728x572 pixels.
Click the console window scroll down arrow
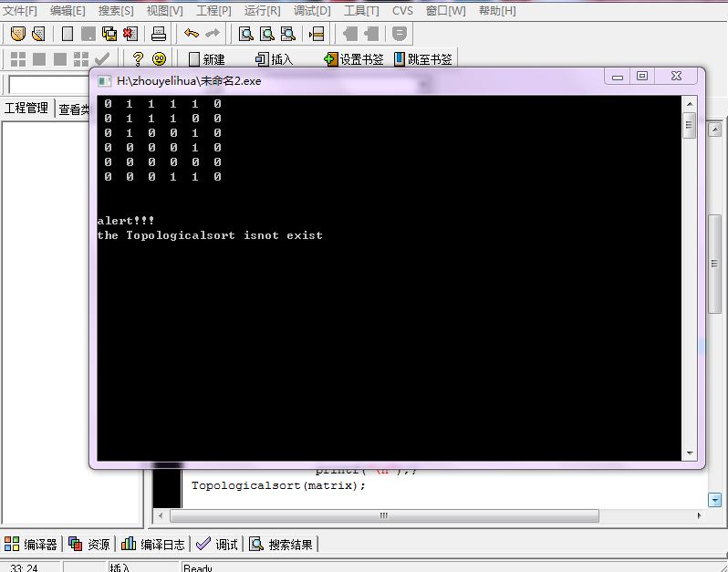click(x=690, y=453)
